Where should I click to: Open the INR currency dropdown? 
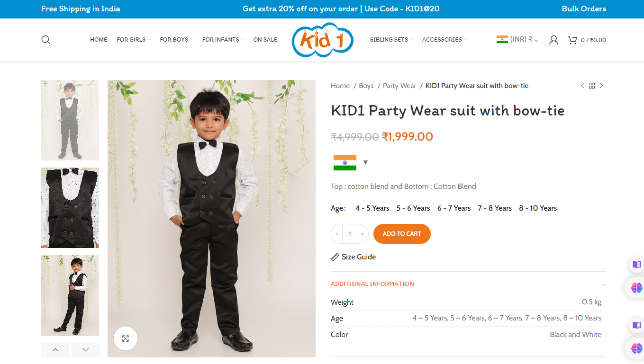point(517,40)
